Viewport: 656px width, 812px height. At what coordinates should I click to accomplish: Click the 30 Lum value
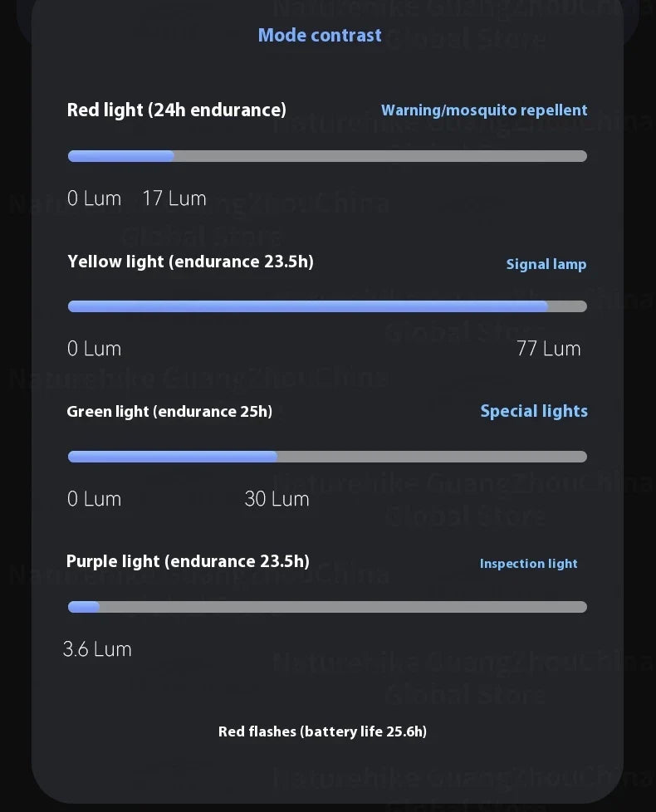[277, 499]
